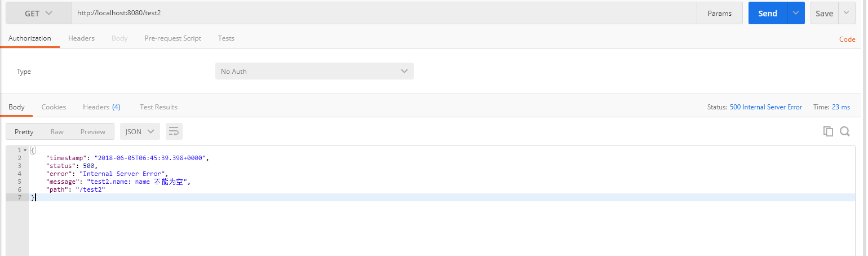Open the request Headers tab
The height and width of the screenshot is (256, 868).
81,38
